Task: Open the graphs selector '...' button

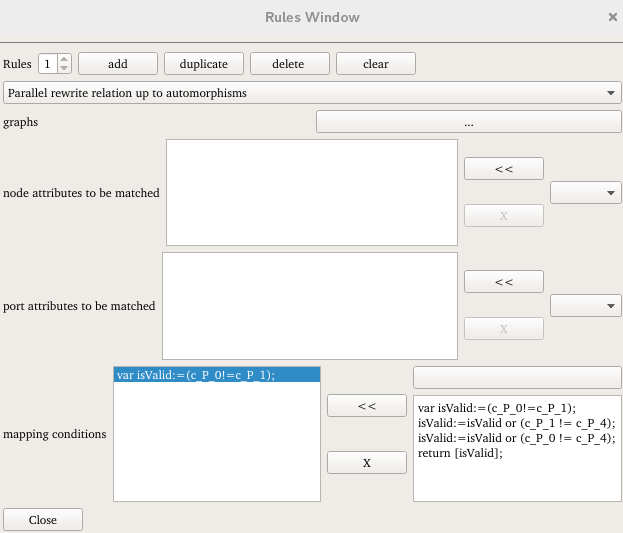Action: (468, 122)
